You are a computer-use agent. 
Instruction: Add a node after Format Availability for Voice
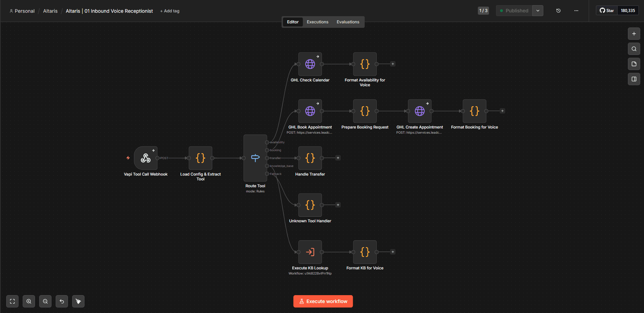click(x=393, y=64)
